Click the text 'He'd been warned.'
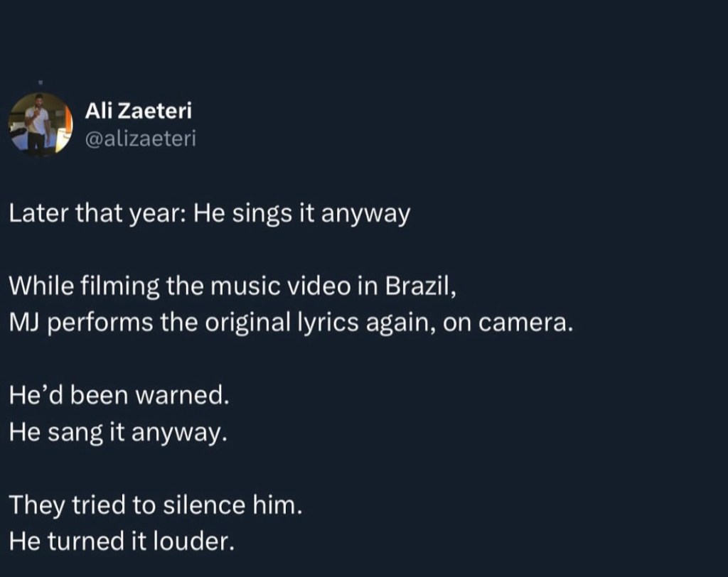 [x=119, y=394]
